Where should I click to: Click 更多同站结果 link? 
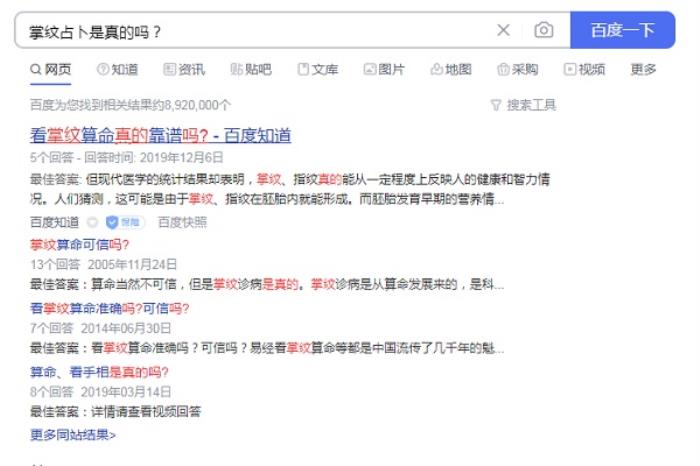click(x=73, y=434)
